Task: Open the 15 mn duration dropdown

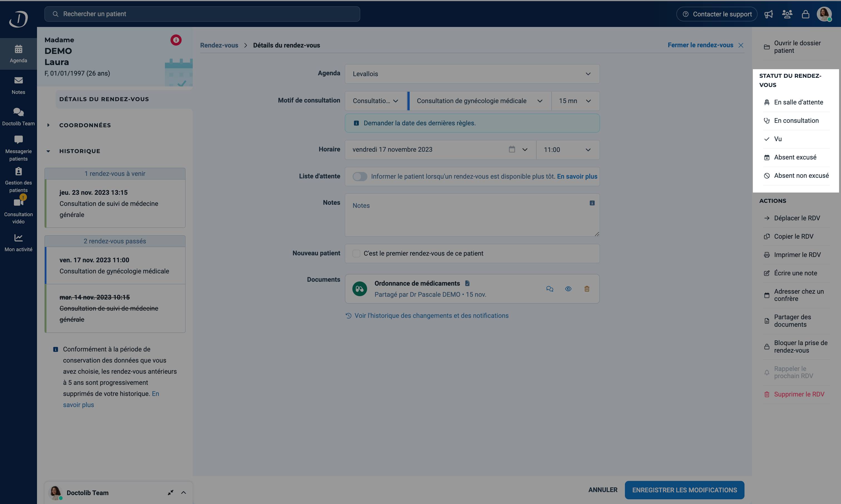Action: point(575,101)
